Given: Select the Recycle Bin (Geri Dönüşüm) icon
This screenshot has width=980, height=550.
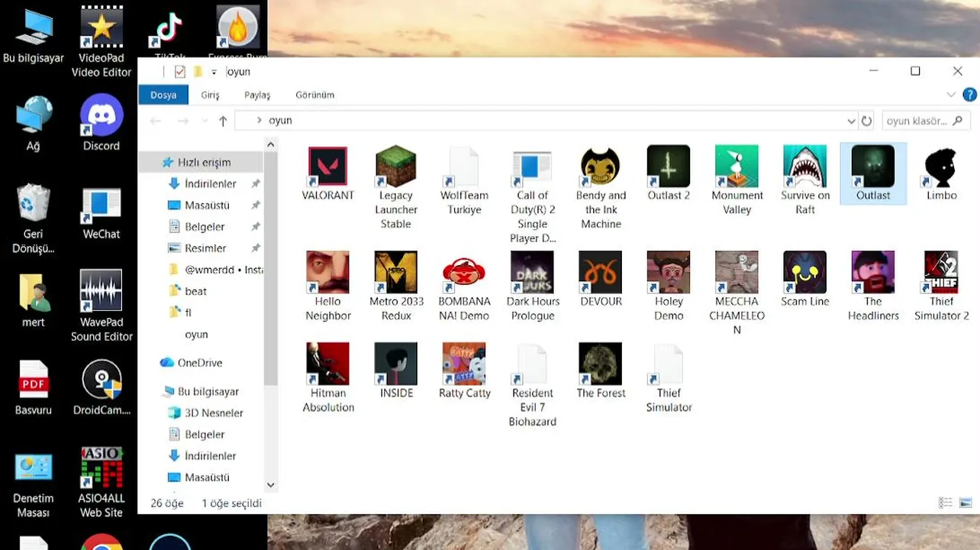Looking at the screenshot, I should click(33, 218).
